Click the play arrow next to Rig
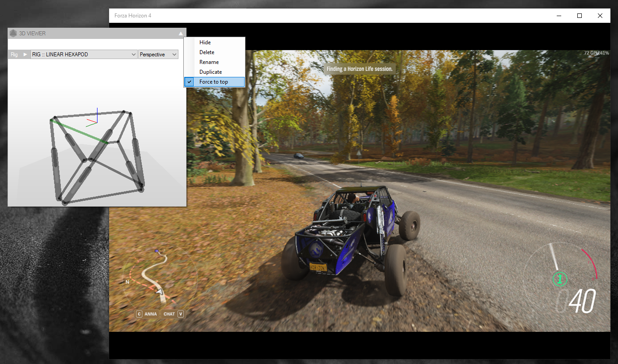The height and width of the screenshot is (364, 618). 25,55
